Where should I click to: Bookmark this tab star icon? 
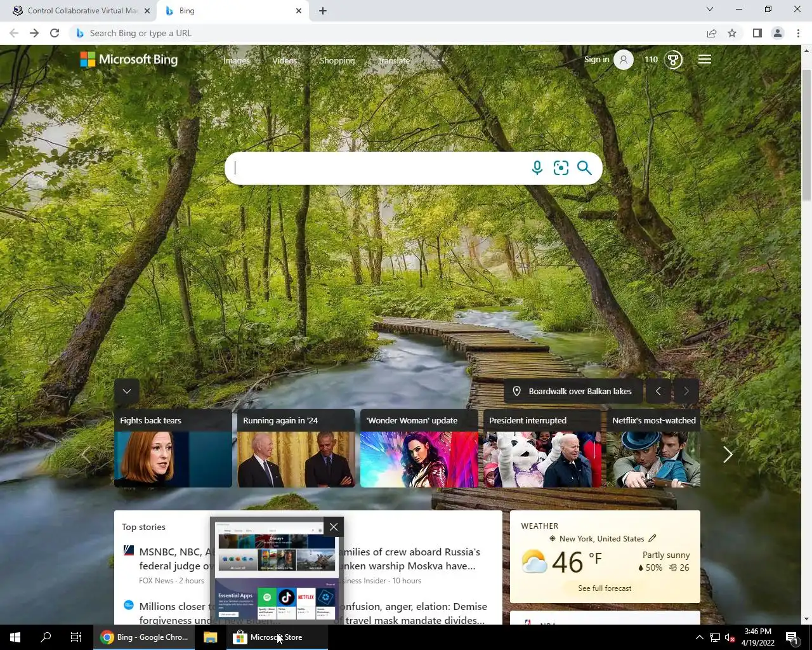(732, 33)
